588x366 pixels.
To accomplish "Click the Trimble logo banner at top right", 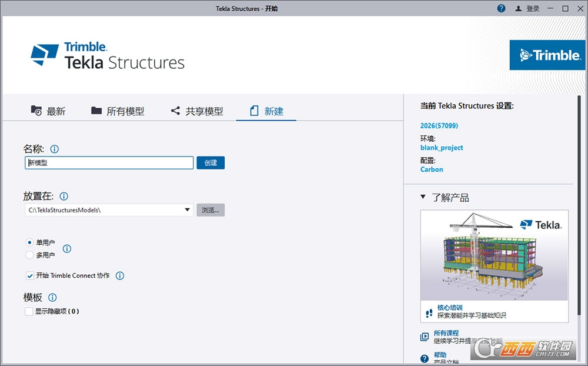I will pyautogui.click(x=547, y=55).
